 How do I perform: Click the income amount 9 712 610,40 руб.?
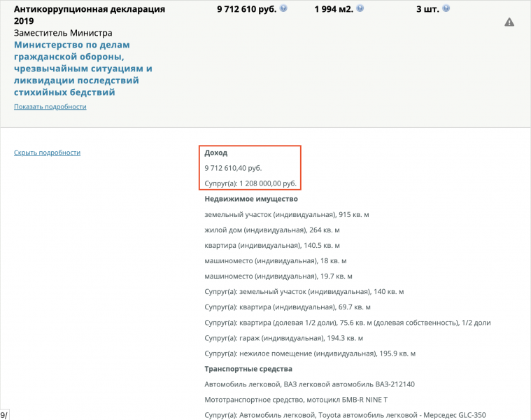pos(233,168)
